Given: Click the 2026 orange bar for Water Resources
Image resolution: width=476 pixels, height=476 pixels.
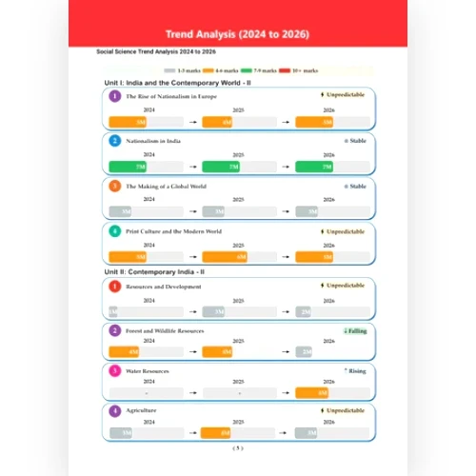Looking at the screenshot, I should pyautogui.click(x=312, y=393).
